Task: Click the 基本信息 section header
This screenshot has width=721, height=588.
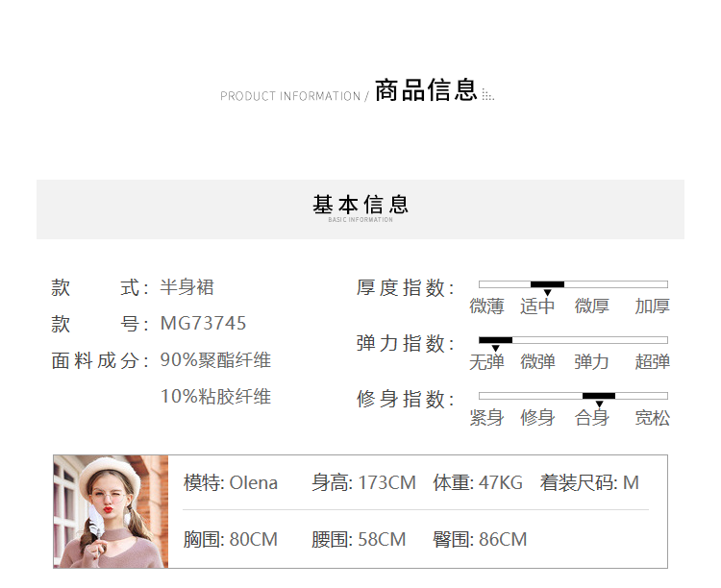Action: tap(360, 205)
